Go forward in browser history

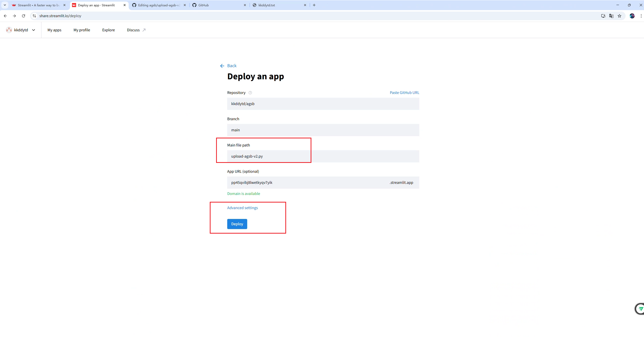pos(14,16)
